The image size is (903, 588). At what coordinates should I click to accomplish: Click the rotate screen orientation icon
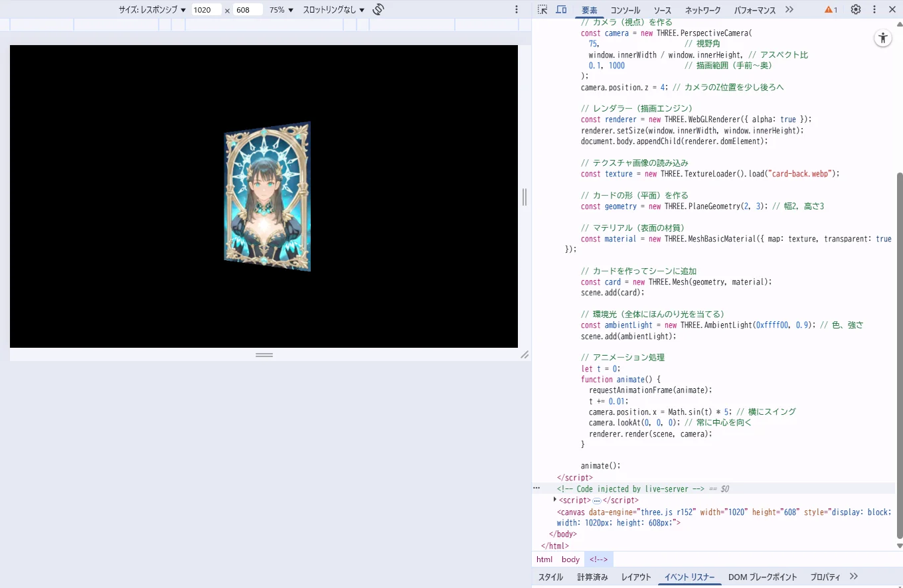tap(378, 9)
